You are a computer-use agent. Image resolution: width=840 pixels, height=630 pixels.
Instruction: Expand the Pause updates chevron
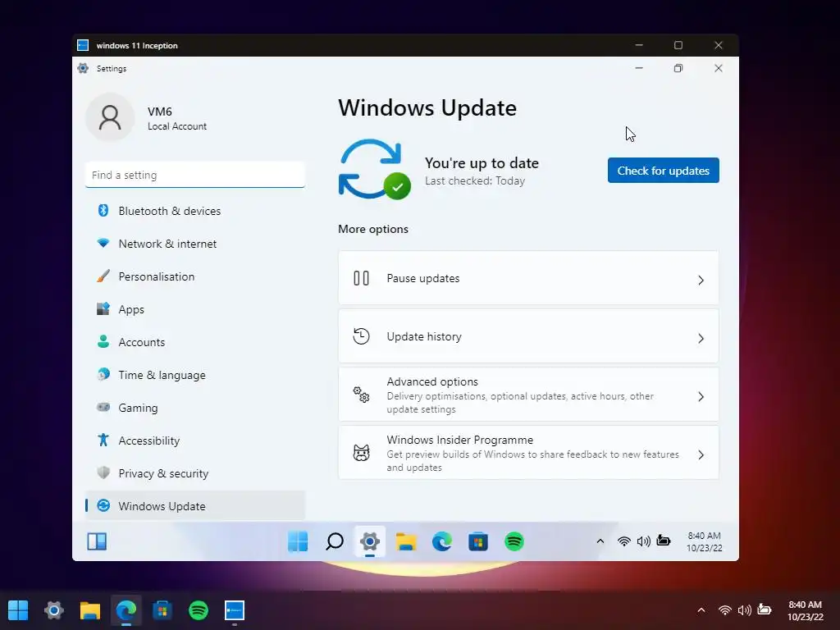[x=701, y=281]
